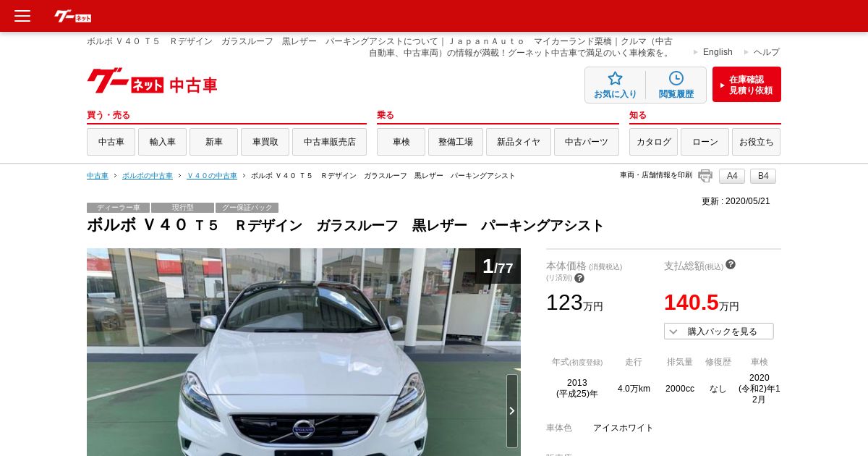This screenshot has height=456, width=868.
Task: Click 現行型 tag
Action: 182,208
